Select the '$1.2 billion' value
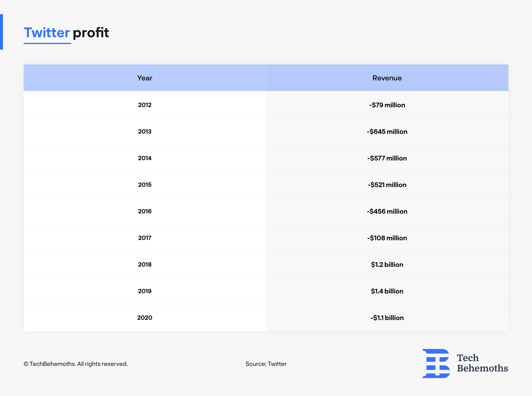532x396 pixels. click(387, 264)
